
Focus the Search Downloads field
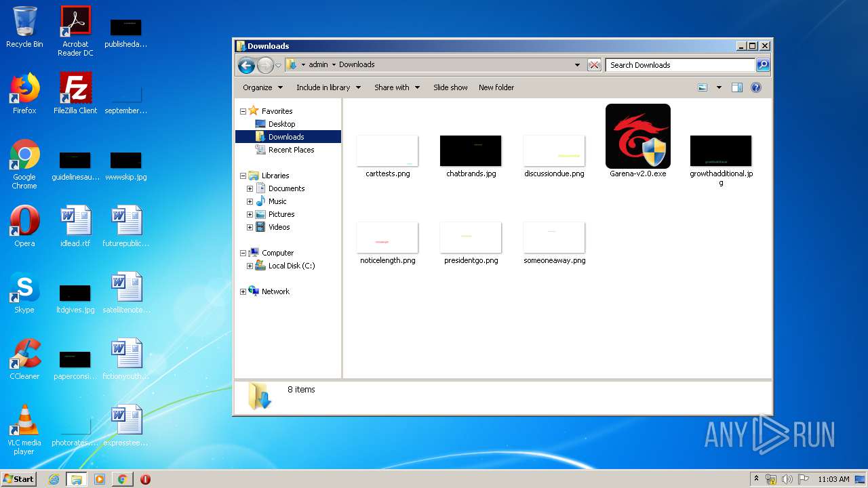680,65
